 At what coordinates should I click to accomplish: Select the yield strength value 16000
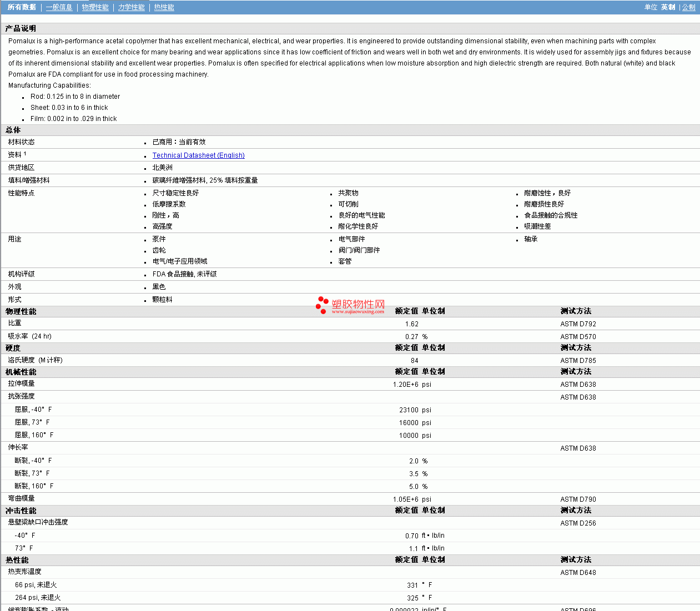click(x=409, y=423)
